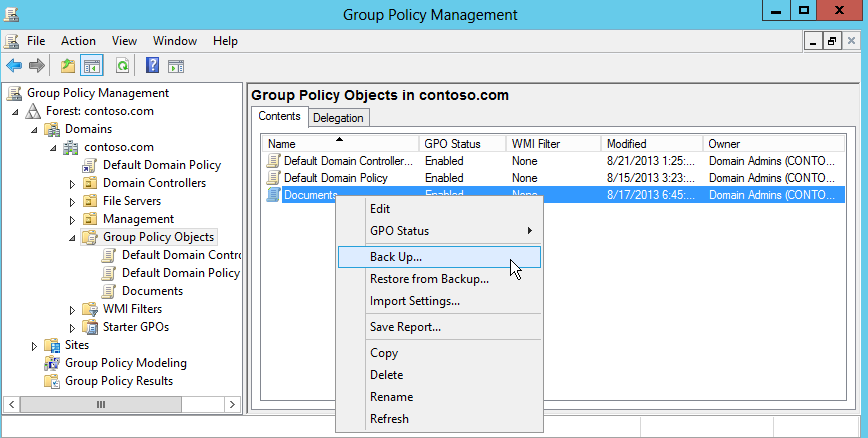
Task: Choose Back Up... from context menu
Action: [x=439, y=257]
